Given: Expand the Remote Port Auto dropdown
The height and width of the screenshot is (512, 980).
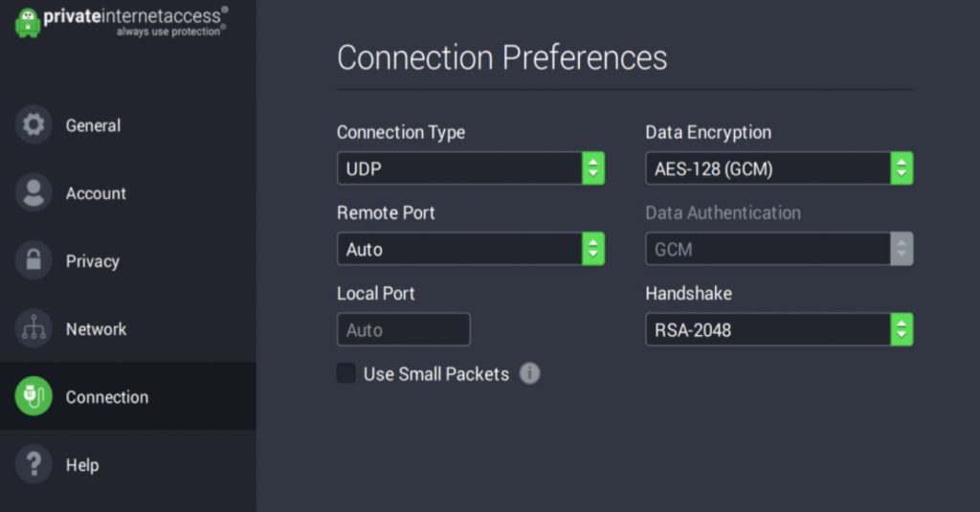Looking at the screenshot, I should 471,249.
